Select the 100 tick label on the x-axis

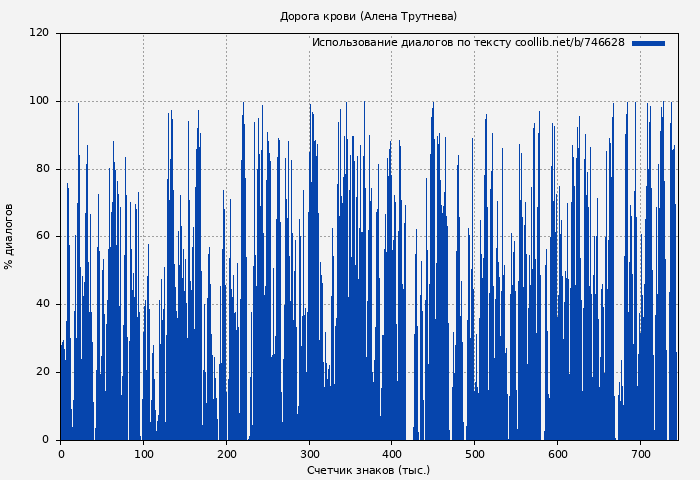click(143, 454)
